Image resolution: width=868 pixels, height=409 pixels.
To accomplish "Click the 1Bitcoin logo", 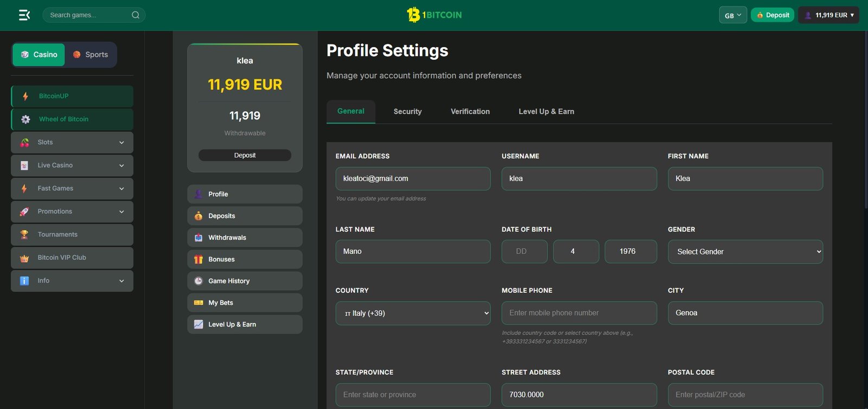I will 434,15.
